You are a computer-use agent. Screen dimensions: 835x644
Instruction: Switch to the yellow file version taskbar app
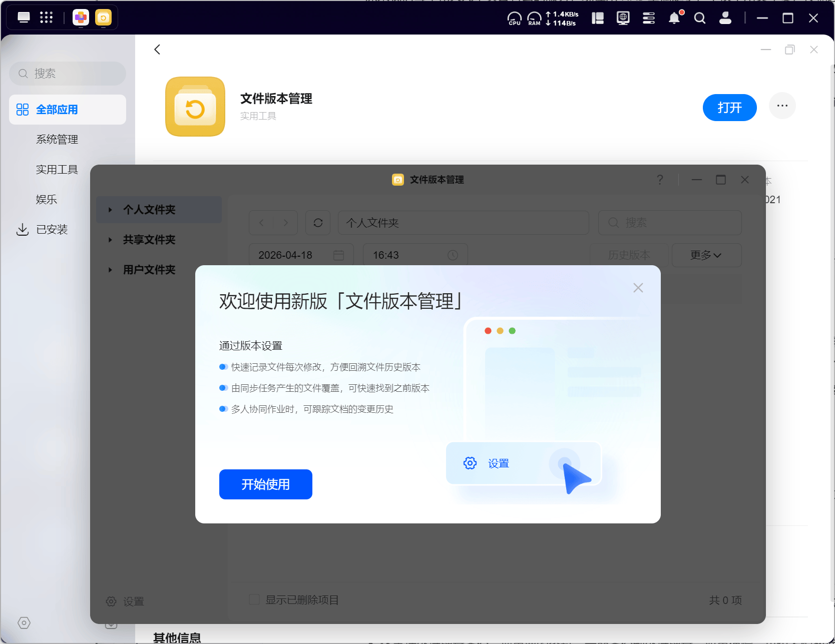pos(103,18)
